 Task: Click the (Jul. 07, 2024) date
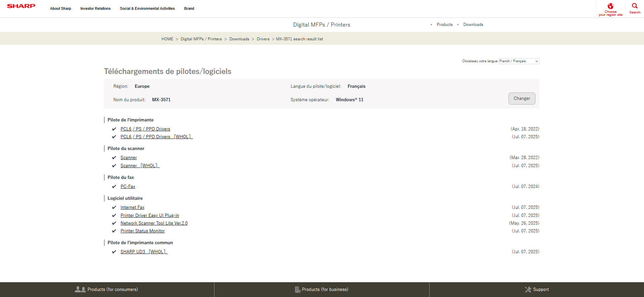point(525,186)
